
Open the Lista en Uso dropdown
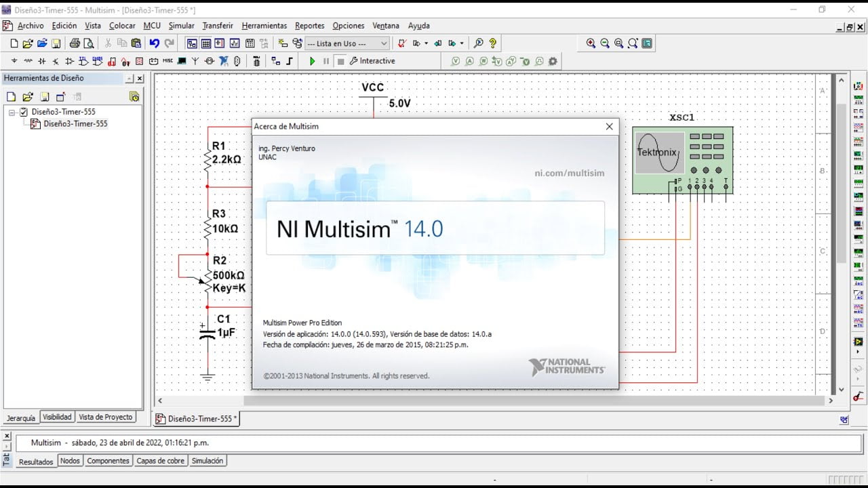(384, 43)
